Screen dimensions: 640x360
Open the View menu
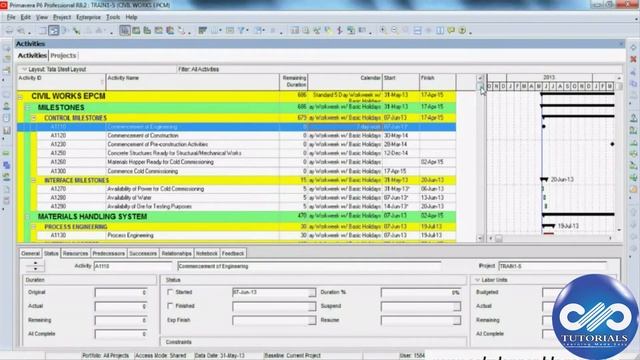pyautogui.click(x=42, y=17)
